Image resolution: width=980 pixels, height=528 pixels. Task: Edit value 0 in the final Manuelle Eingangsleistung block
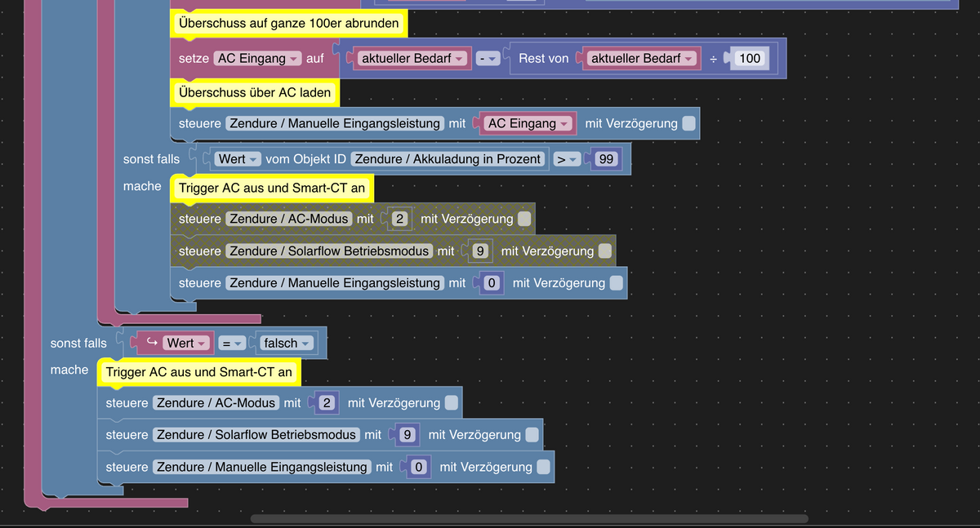419,467
